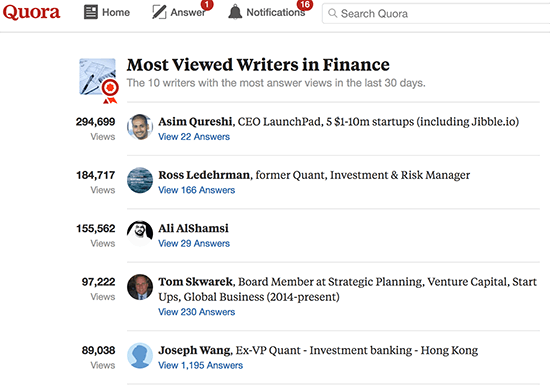This screenshot has width=550, height=388.
Task: Open the Home feed icon
Action: (x=91, y=12)
